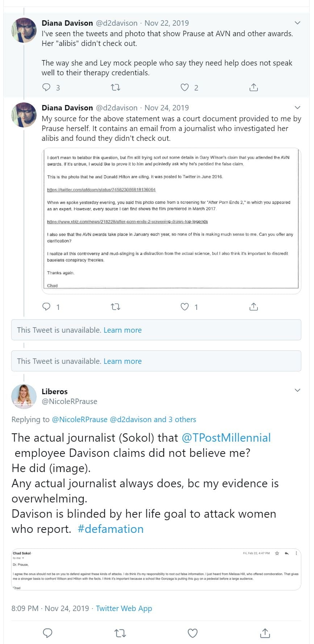Open the Twitter Web App source link
Screen dimensions: 314x644
[x=124, y=608]
